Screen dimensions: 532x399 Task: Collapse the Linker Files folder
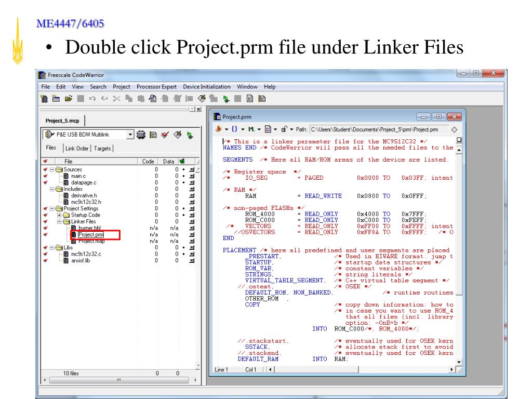[59, 221]
